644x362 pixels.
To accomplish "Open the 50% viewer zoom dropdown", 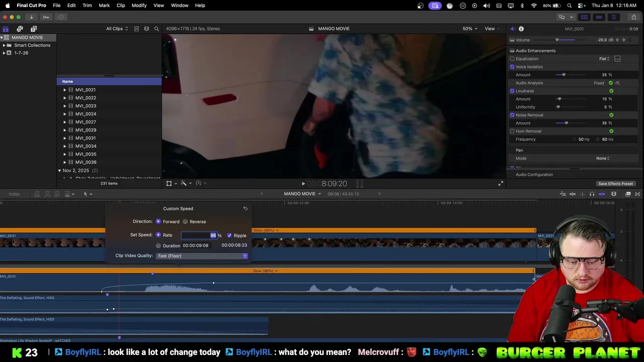I will (x=469, y=29).
